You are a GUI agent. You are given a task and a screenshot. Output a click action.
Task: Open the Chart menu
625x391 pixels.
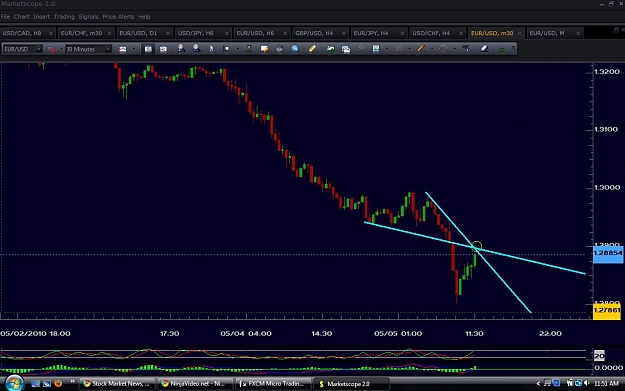tap(22, 17)
